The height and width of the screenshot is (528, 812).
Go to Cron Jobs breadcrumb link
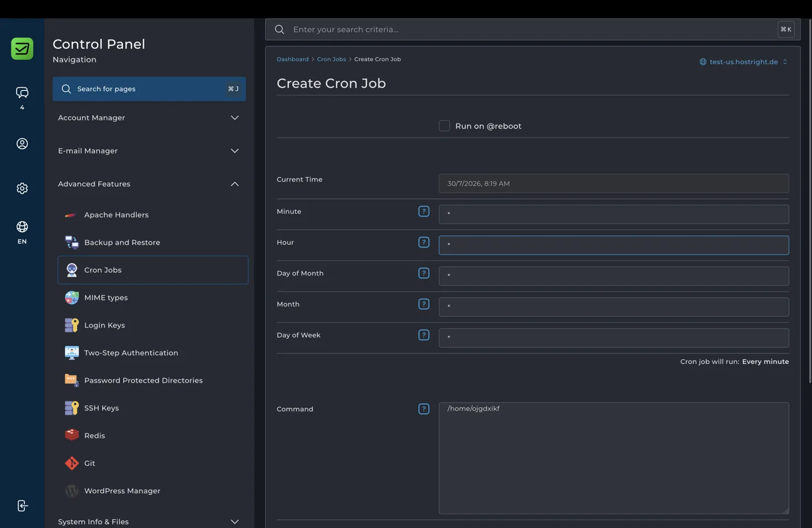pyautogui.click(x=331, y=59)
